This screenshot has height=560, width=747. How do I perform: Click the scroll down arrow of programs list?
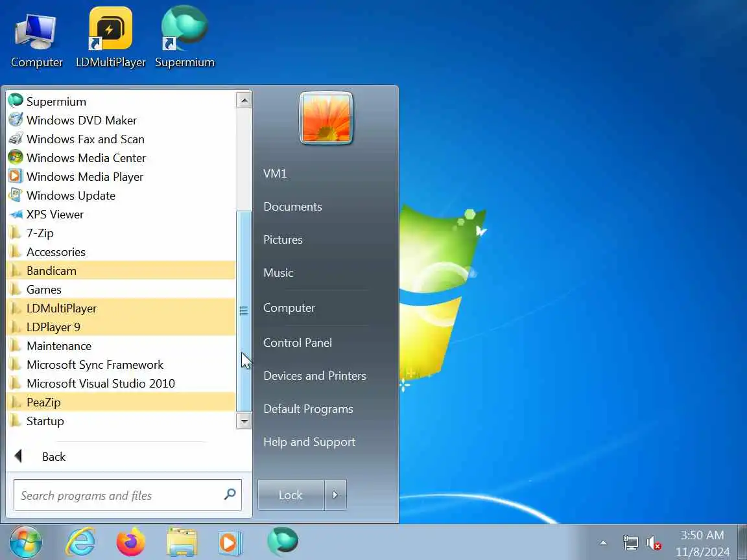(244, 421)
